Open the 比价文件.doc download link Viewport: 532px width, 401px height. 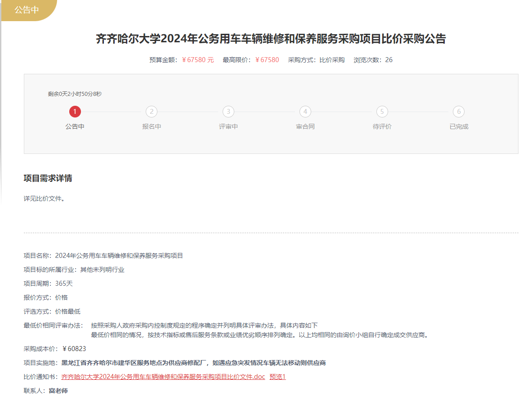pyautogui.click(x=163, y=377)
